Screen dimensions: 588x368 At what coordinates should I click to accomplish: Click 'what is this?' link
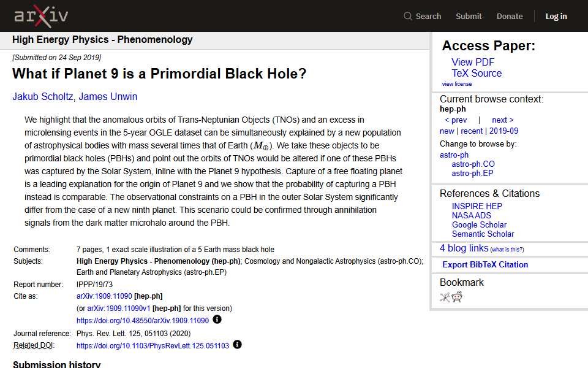[x=507, y=250]
